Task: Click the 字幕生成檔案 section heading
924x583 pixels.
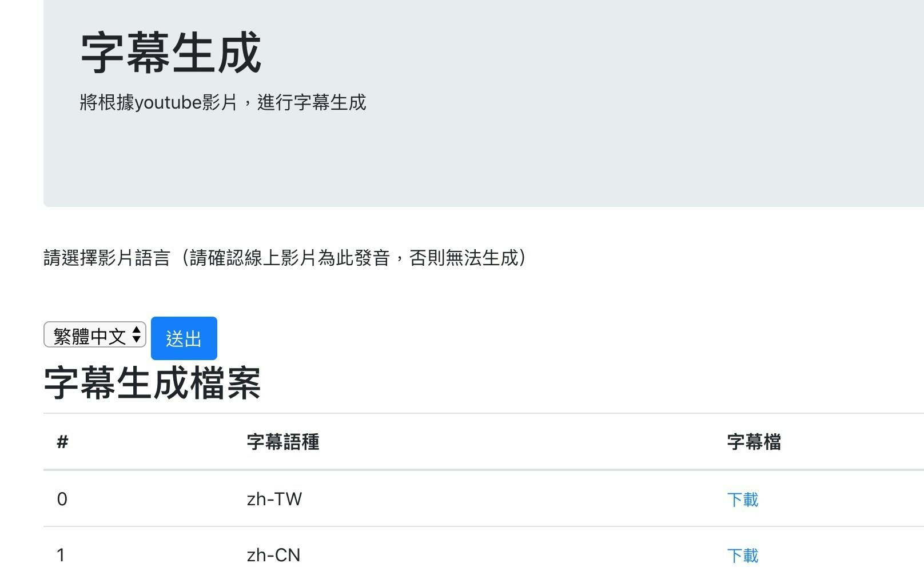Action: (152, 383)
